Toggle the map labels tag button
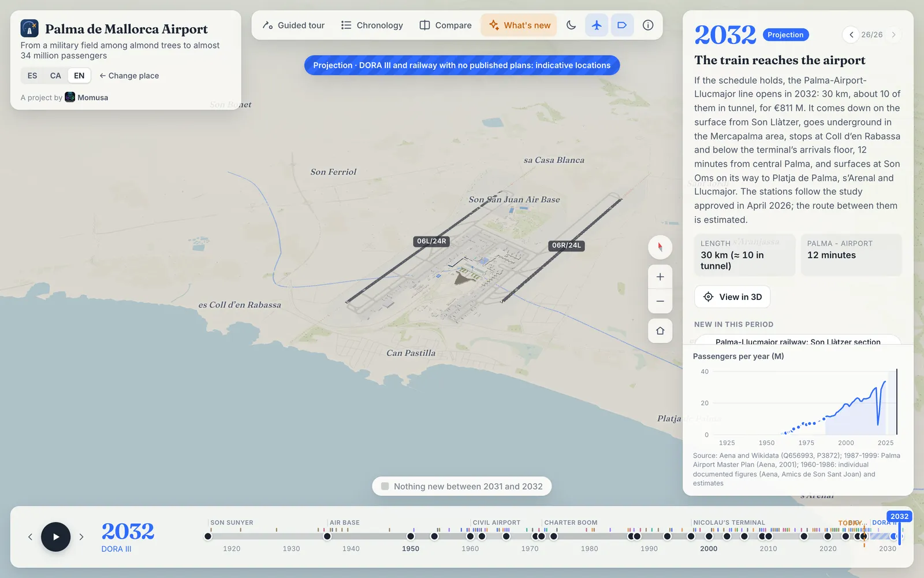Viewport: 924px width, 578px height. pos(622,25)
